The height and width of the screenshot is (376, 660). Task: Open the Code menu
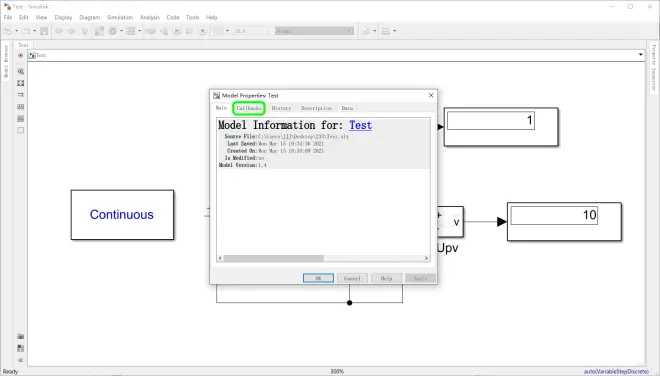[173, 18]
